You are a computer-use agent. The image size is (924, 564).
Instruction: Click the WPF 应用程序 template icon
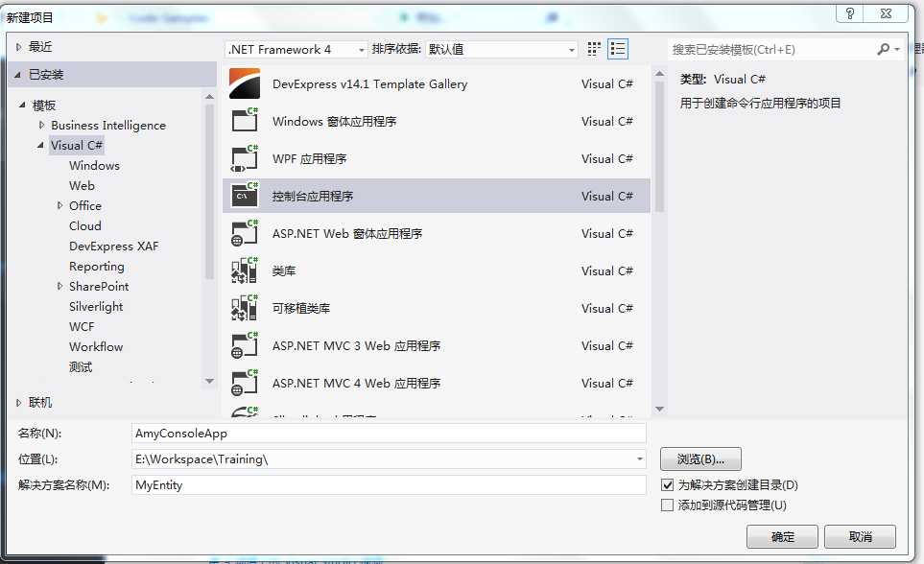[x=245, y=158]
